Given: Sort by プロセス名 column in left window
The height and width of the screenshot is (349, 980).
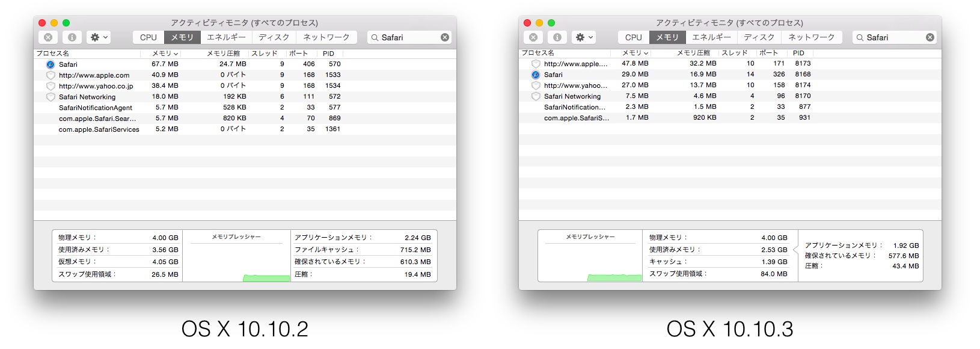Looking at the screenshot, I should 87,54.
